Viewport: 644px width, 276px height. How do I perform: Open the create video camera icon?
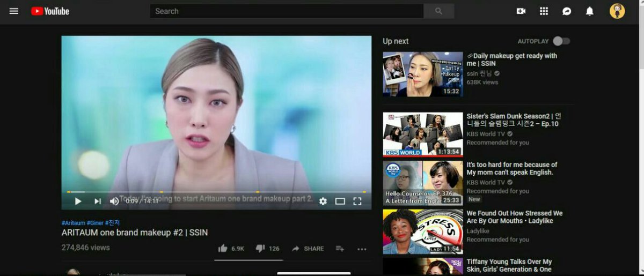(x=521, y=11)
